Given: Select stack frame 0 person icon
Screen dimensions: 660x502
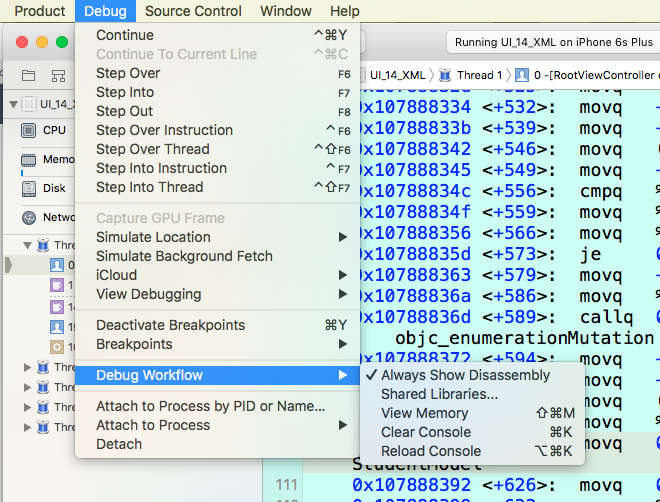Looking at the screenshot, I should point(57,265).
